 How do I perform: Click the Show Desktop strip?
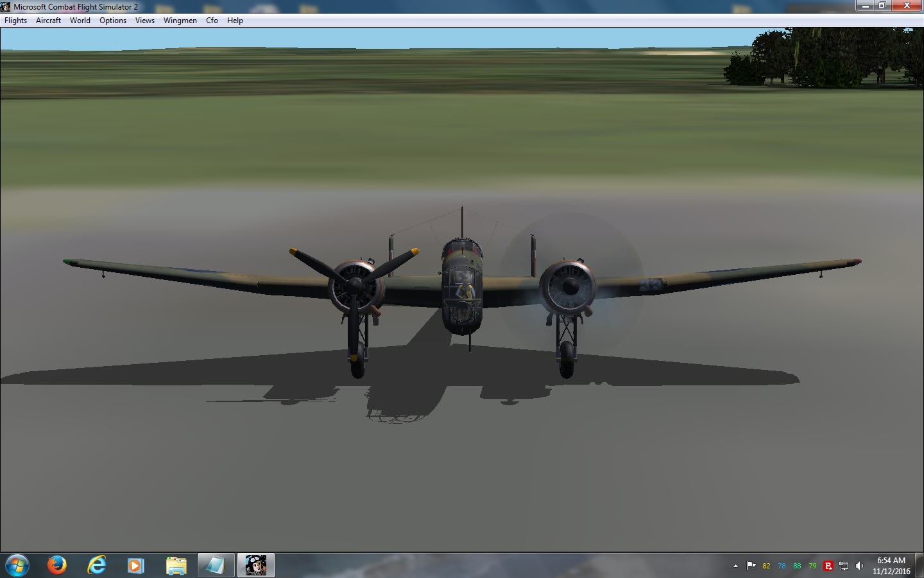[920, 566]
